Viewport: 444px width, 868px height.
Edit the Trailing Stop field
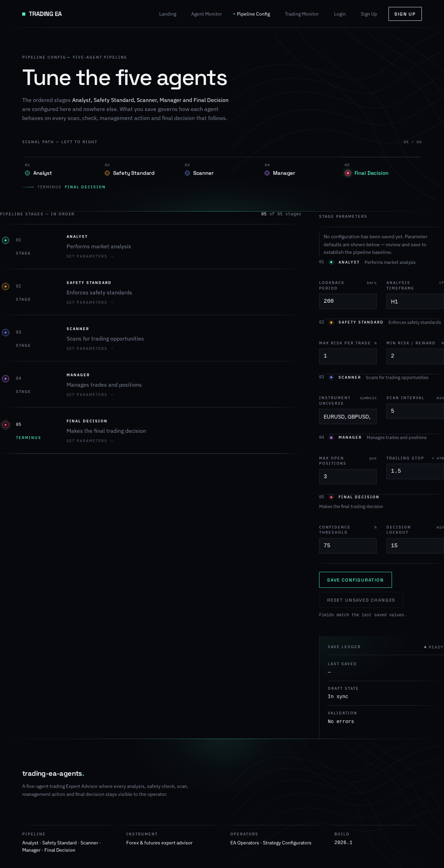415,471
